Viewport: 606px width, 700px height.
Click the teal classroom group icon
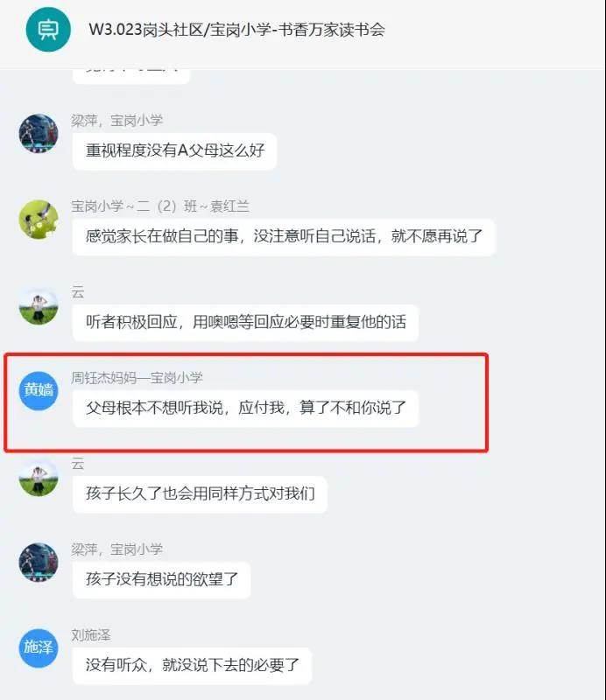(x=48, y=30)
